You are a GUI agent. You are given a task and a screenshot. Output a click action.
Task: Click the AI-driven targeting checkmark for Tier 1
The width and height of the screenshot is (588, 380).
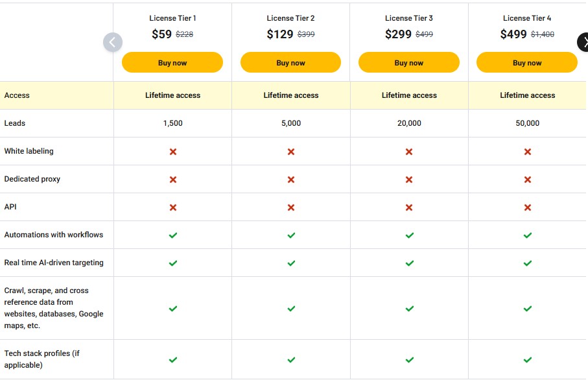(x=173, y=263)
